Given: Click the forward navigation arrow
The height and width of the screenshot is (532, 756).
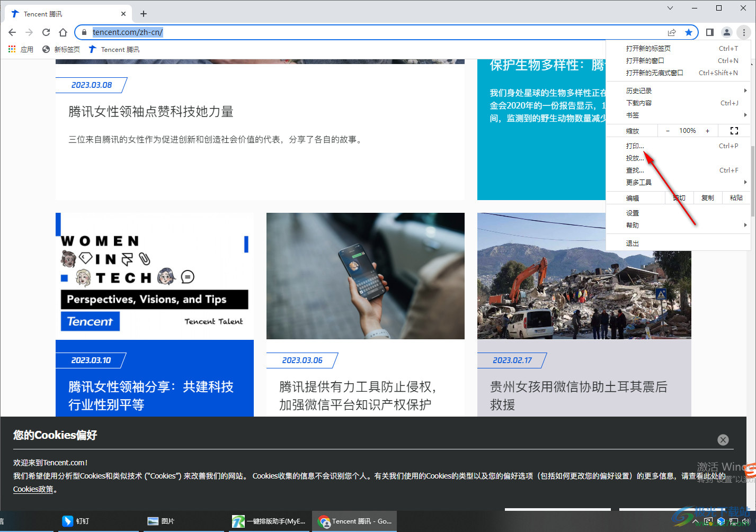Looking at the screenshot, I should pos(29,32).
